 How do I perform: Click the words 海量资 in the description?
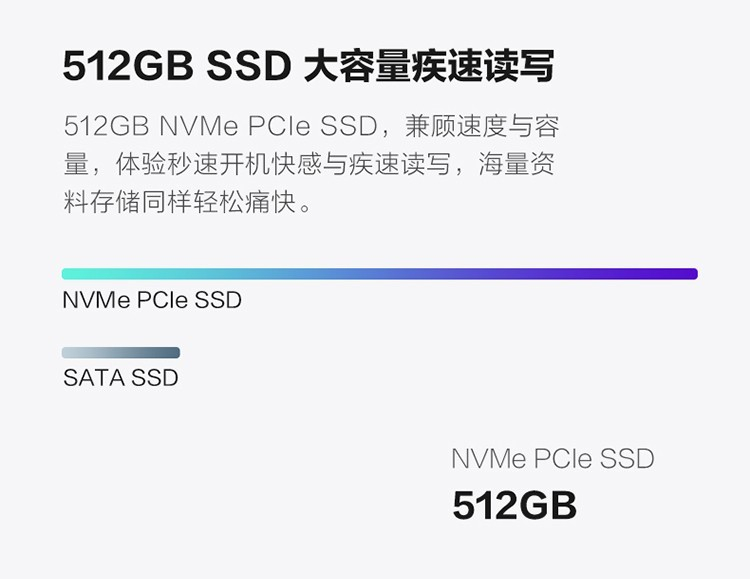coord(517,164)
